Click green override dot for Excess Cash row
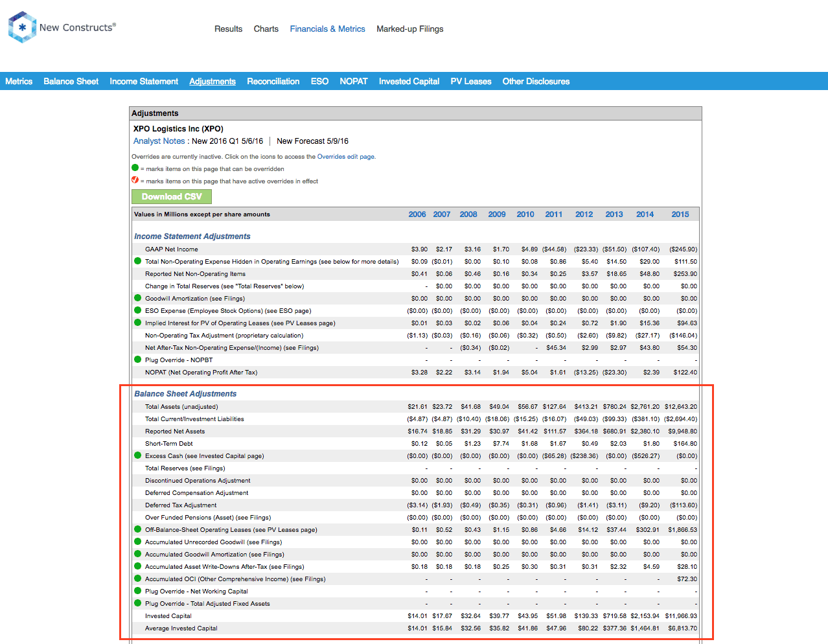 coord(137,455)
